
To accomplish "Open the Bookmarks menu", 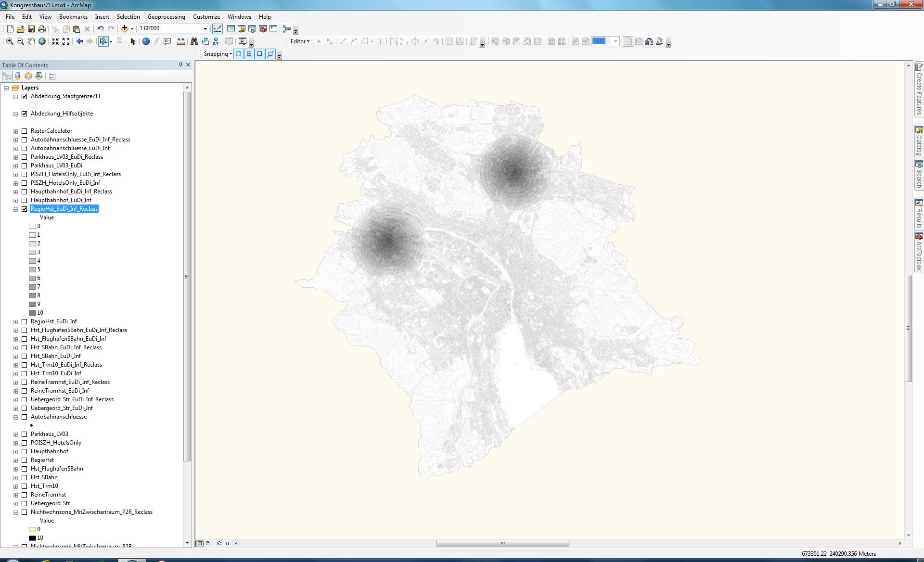I will click(73, 17).
